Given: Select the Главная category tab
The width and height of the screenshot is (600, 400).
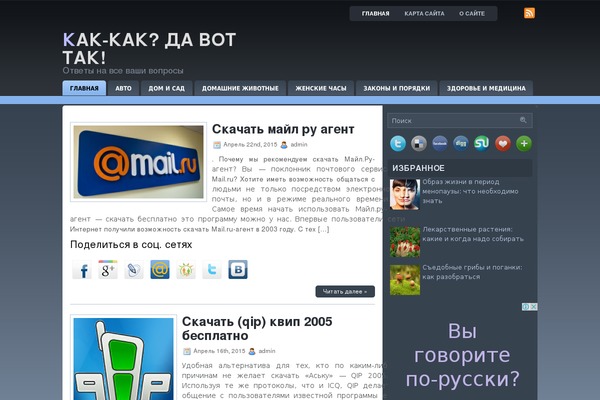Looking at the screenshot, I should point(84,88).
